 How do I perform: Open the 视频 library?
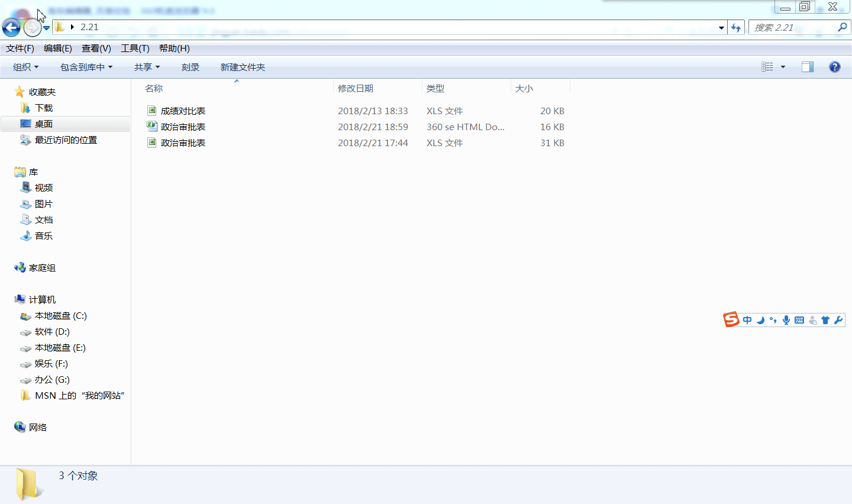(x=44, y=188)
